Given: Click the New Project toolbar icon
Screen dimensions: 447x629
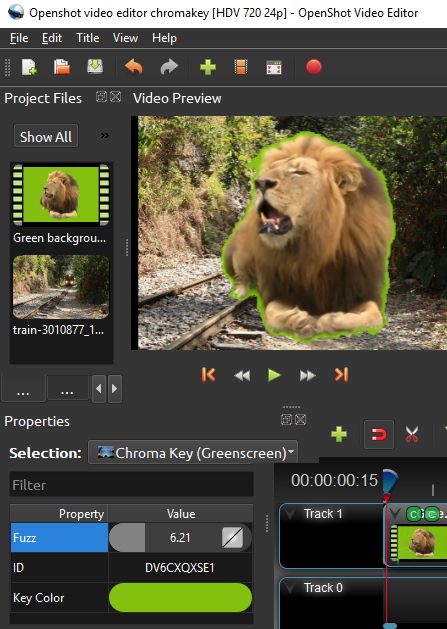Looking at the screenshot, I should [29, 67].
